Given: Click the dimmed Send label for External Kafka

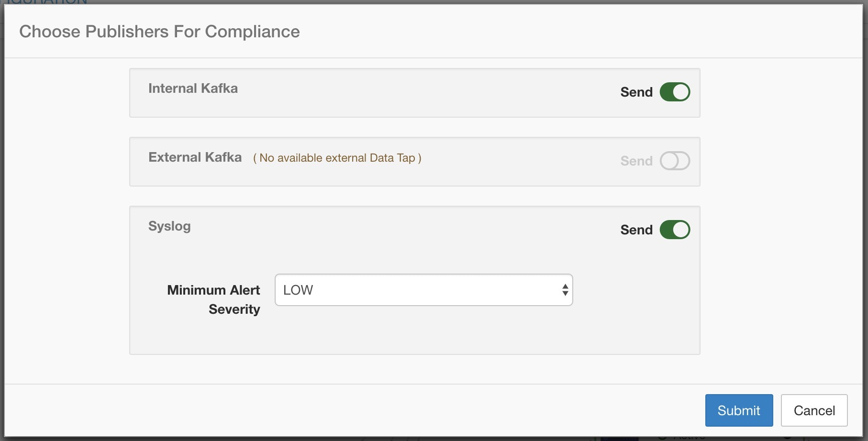Looking at the screenshot, I should tap(636, 161).
